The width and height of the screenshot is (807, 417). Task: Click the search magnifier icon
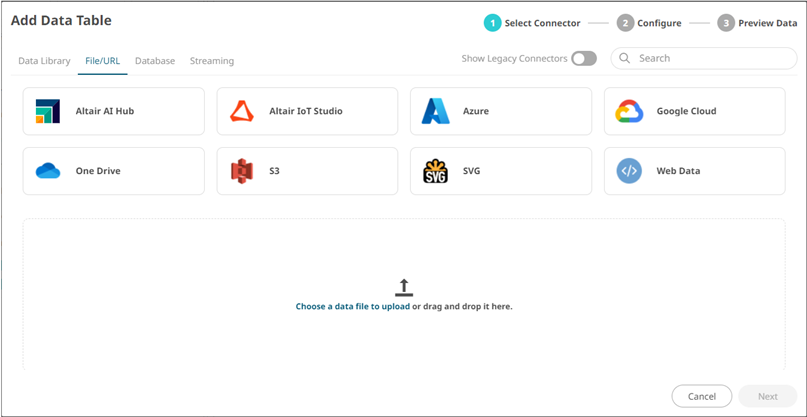(x=625, y=59)
